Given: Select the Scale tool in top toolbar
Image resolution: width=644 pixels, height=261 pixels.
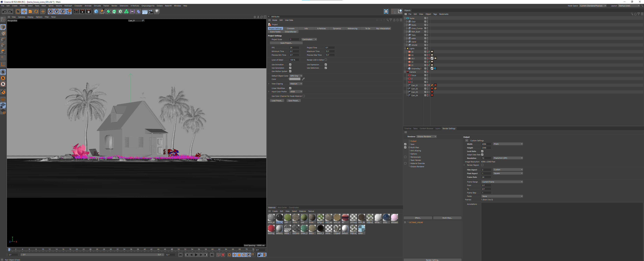Looking at the screenshot, I should [30, 12].
